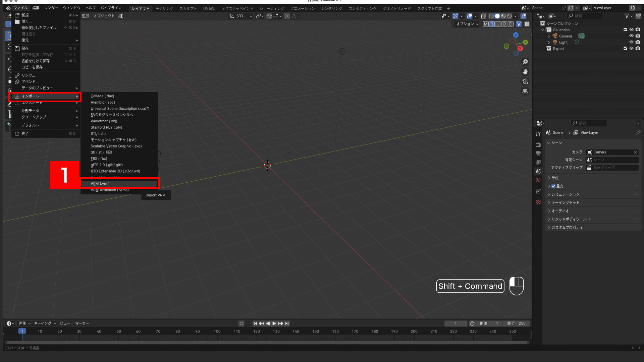Hide the Light object with its eye icon
The width and height of the screenshot is (644, 362).
click(x=632, y=42)
